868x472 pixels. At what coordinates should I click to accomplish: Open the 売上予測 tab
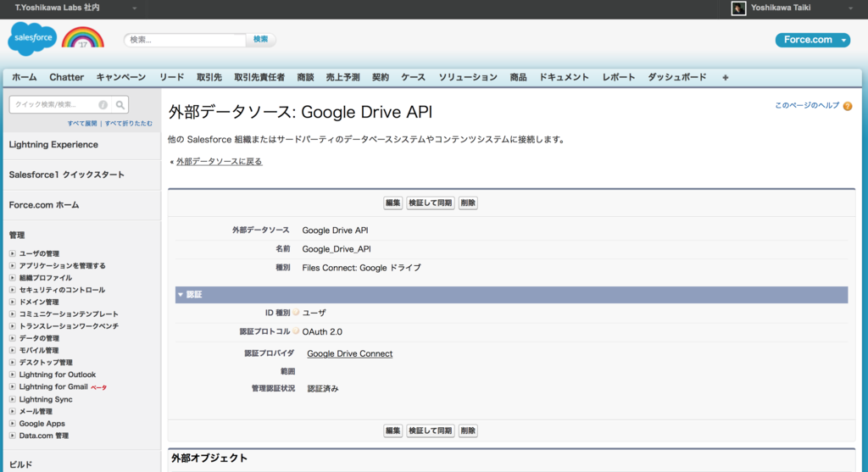pos(342,77)
